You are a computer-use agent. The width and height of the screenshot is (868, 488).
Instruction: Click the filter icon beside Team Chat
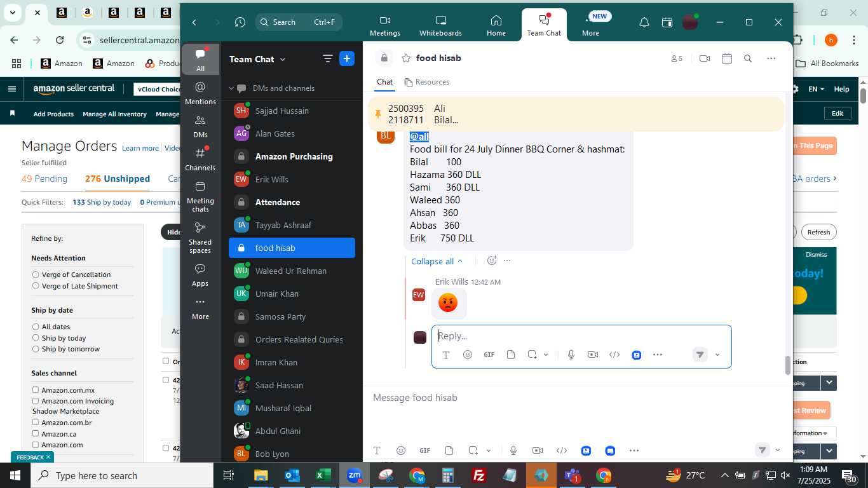(327, 59)
